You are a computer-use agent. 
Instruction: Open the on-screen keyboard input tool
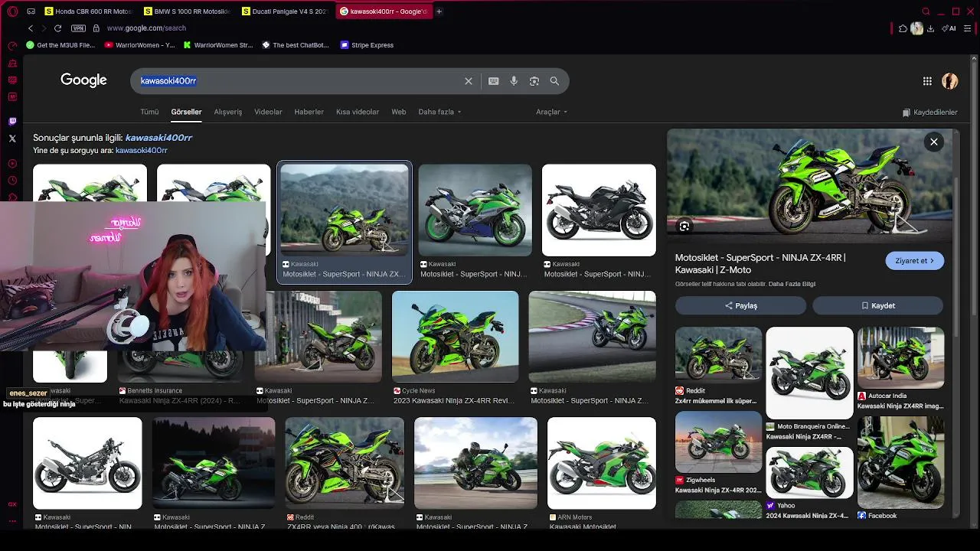[x=494, y=81]
